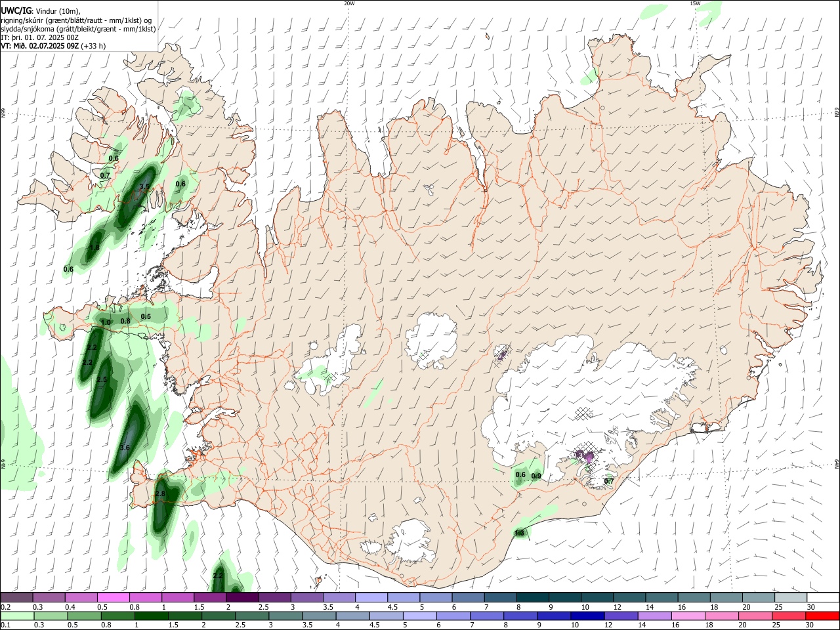Click the purple snow patch south of Vatnajökull
Screen dimensions: 840x630
pyautogui.click(x=585, y=455)
